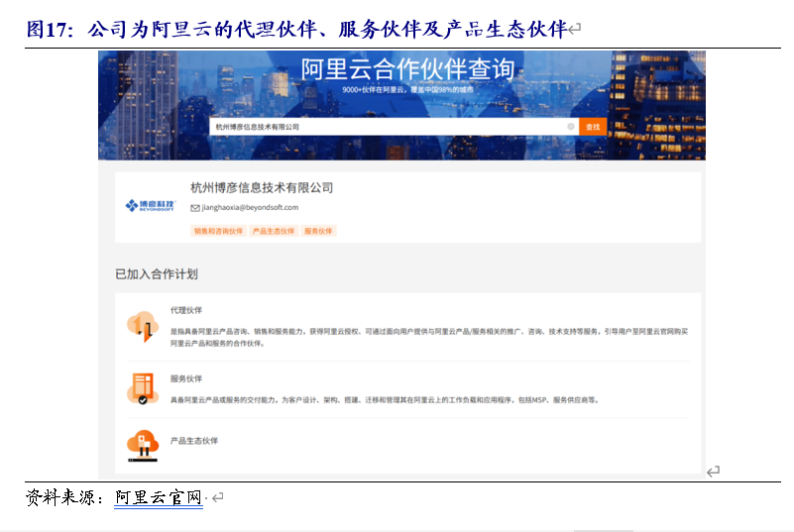Click the 博彦科技 Beyondsoft logo
Viewport: 794px width, 532px height.
tap(150, 205)
